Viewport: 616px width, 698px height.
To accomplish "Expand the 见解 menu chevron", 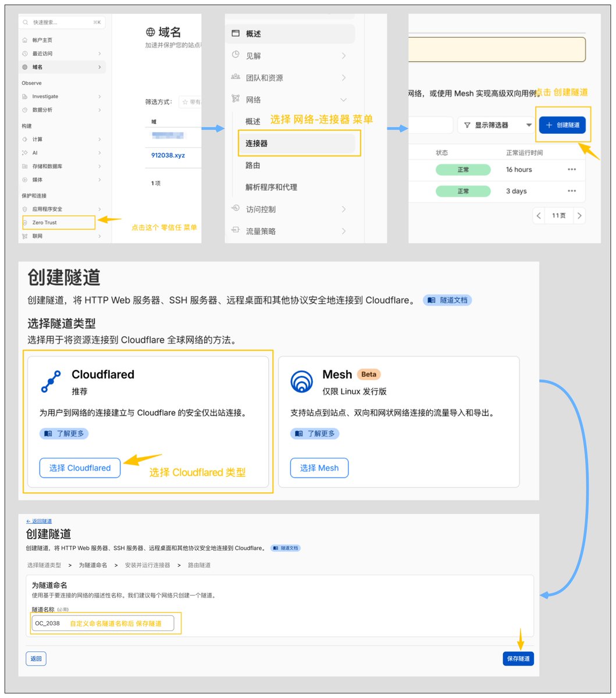I will point(344,56).
